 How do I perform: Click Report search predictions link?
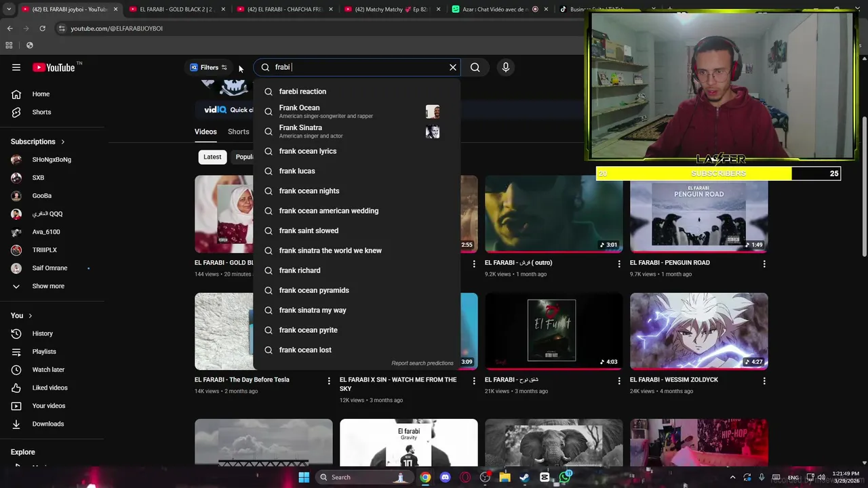pos(422,363)
